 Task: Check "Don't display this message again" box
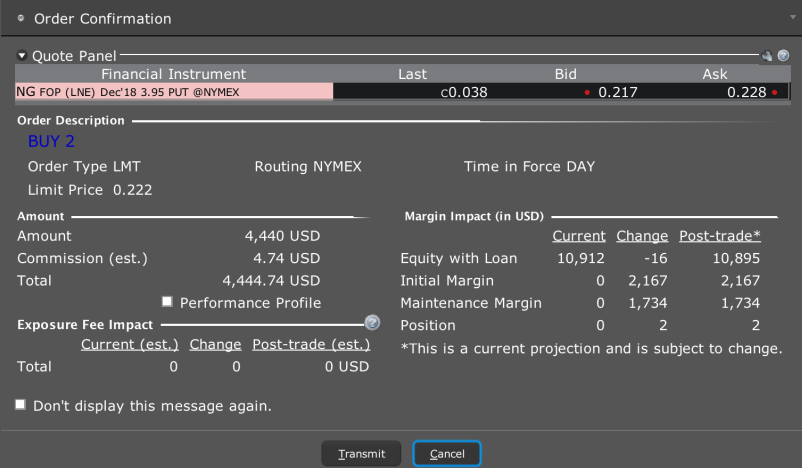[x=20, y=405]
